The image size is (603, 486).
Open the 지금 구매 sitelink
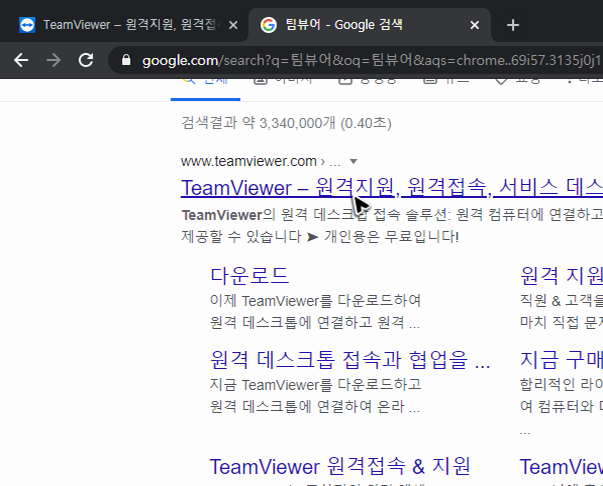tap(561, 360)
